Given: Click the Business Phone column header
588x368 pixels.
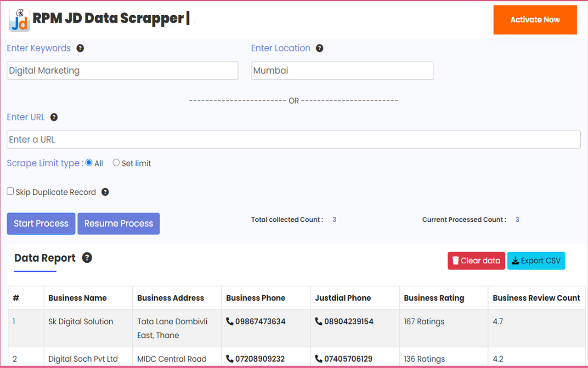Looking at the screenshot, I should click(266, 298).
